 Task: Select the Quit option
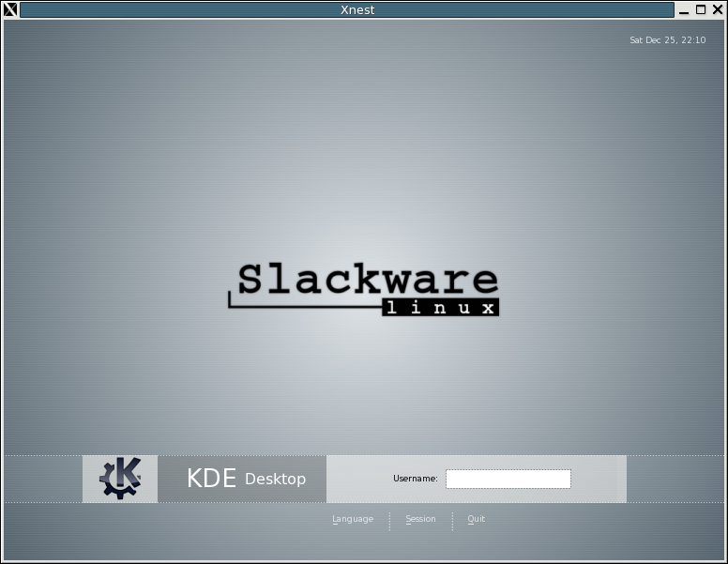[x=476, y=519]
